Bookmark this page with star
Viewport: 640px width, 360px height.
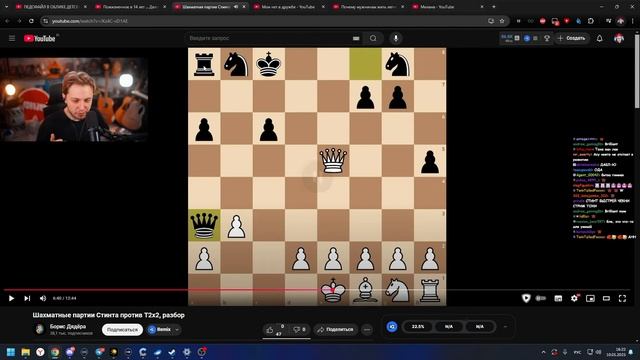pos(502,21)
